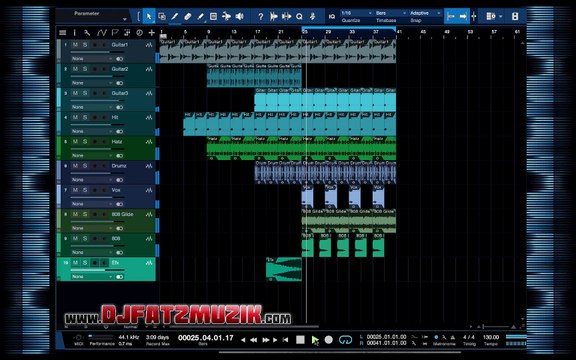Click the 00025.04.01.17 position display
The width and height of the screenshot is (576, 360).
pos(206,338)
